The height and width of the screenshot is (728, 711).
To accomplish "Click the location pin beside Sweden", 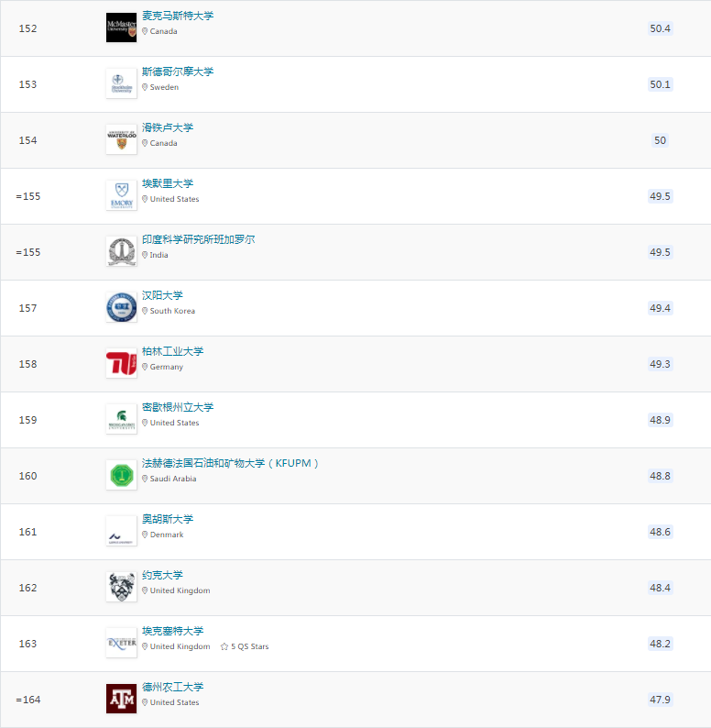I will 145,87.
